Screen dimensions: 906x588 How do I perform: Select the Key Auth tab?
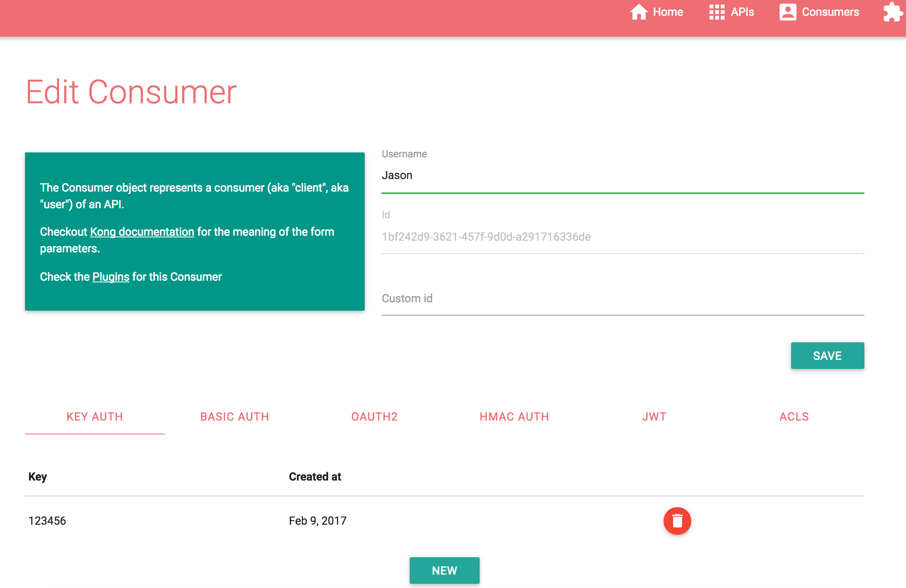95,416
